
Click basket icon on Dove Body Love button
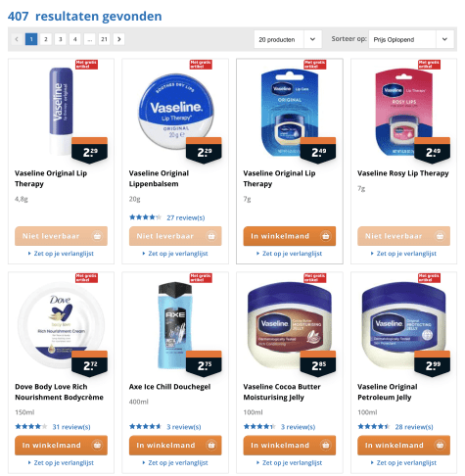click(97, 445)
